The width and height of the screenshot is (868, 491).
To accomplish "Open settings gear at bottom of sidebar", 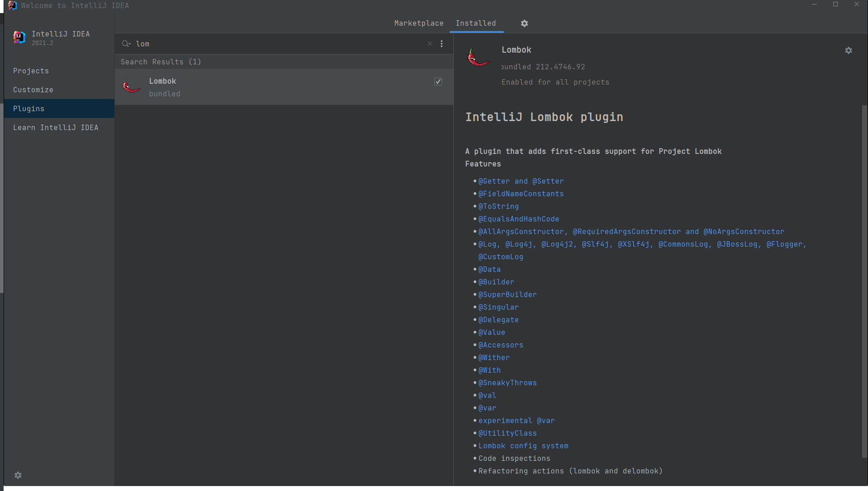I will (18, 475).
